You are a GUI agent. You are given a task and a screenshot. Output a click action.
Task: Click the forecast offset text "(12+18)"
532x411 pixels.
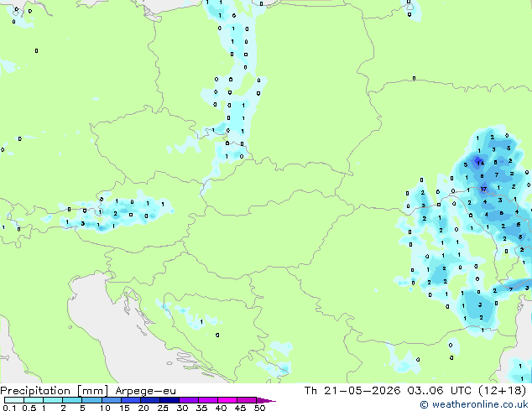coord(502,391)
